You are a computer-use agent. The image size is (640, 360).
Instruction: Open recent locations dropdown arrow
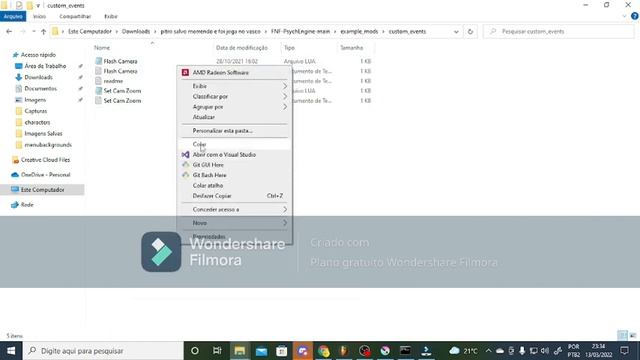(x=33, y=31)
